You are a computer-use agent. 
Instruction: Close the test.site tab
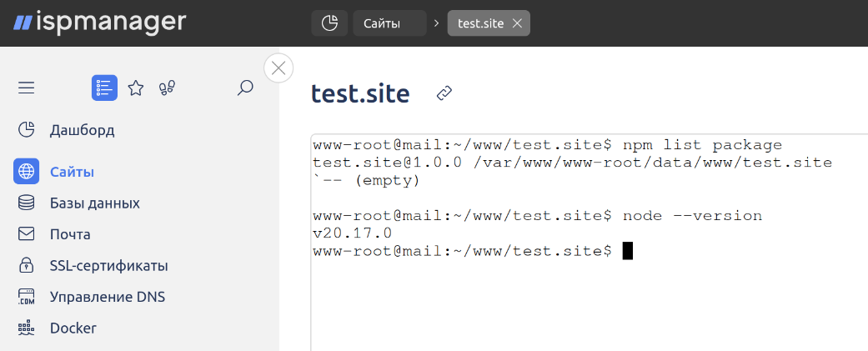click(x=517, y=23)
